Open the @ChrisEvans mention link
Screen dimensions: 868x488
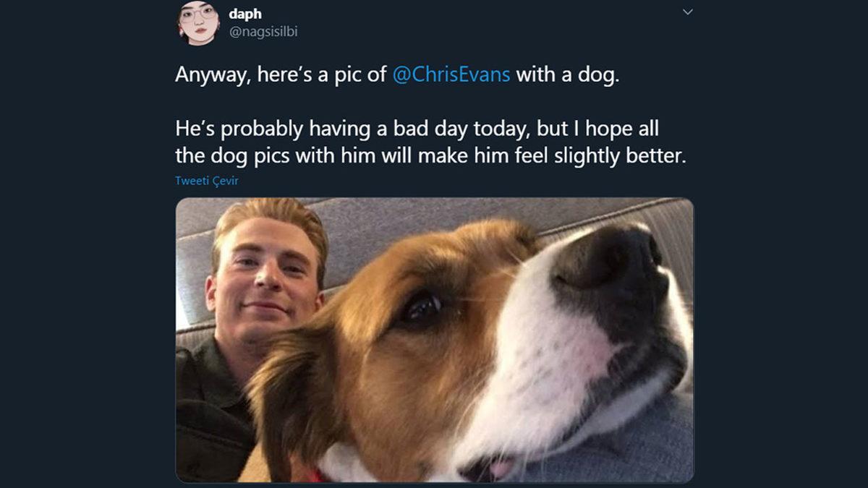coord(451,75)
